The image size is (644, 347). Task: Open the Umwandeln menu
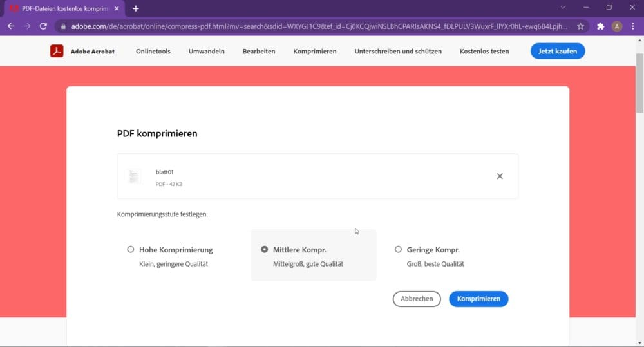207,52
